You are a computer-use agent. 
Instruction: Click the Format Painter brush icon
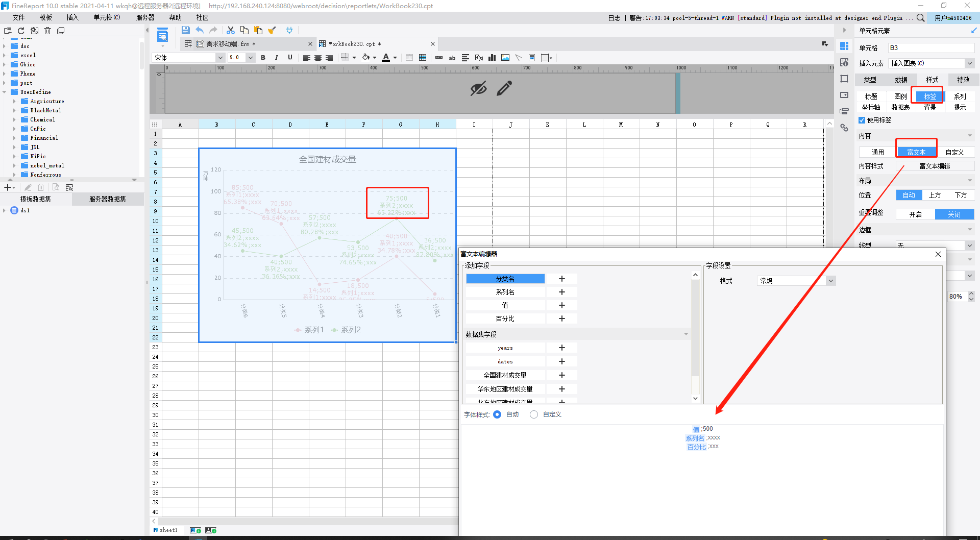point(272,30)
